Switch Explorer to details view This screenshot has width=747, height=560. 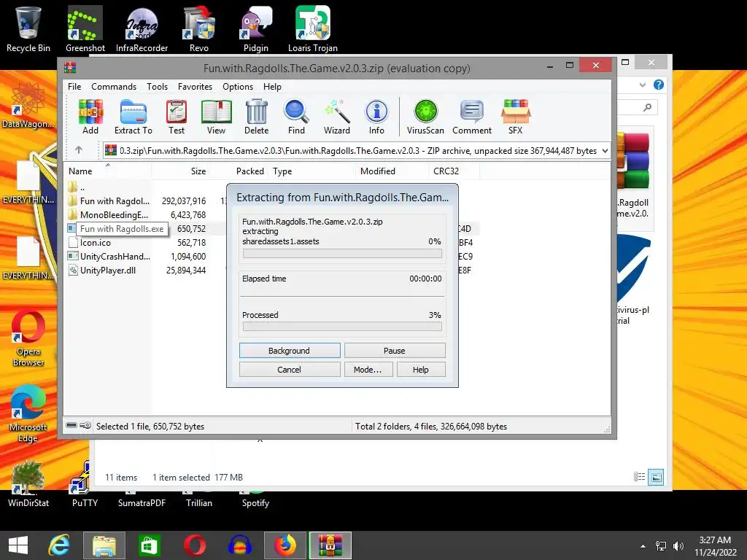[639, 477]
